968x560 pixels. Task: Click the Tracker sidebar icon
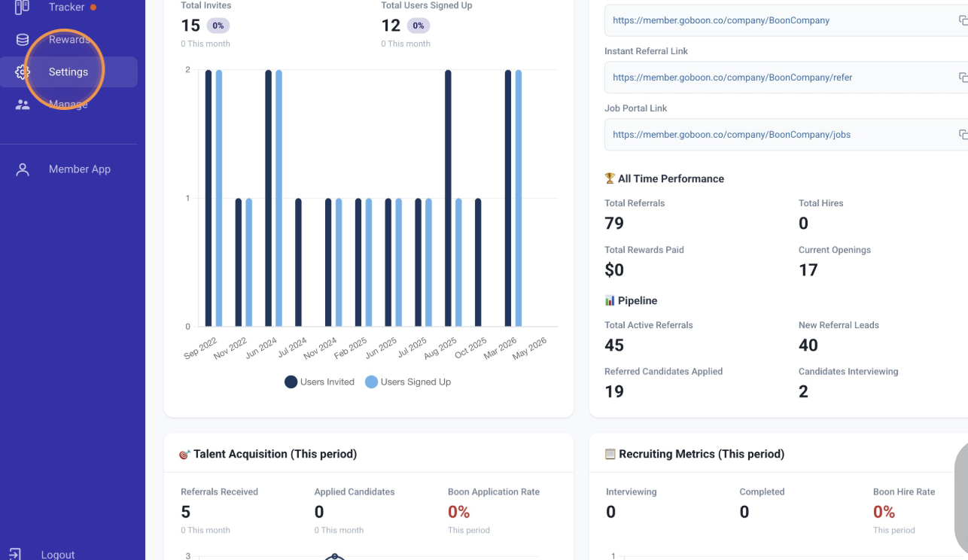[x=23, y=7]
